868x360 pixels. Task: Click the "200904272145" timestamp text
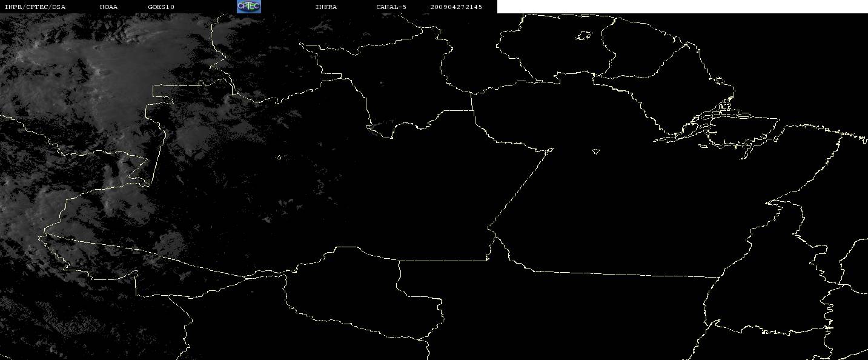pos(456,7)
